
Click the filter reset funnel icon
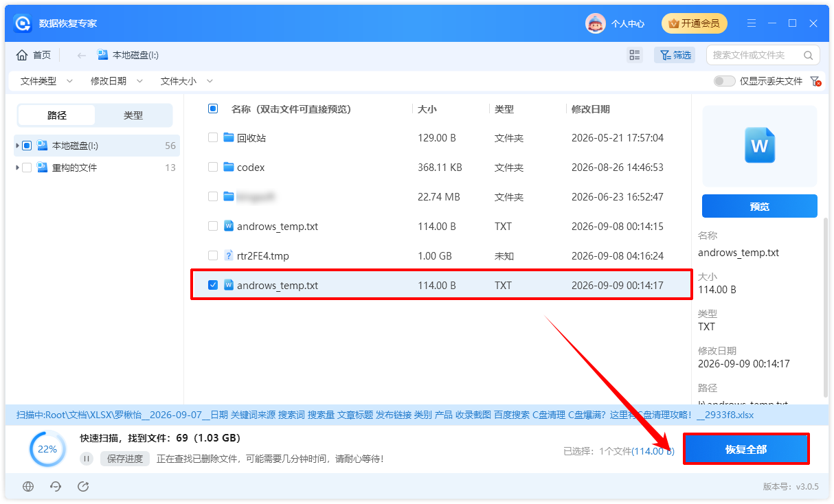pyautogui.click(x=815, y=81)
